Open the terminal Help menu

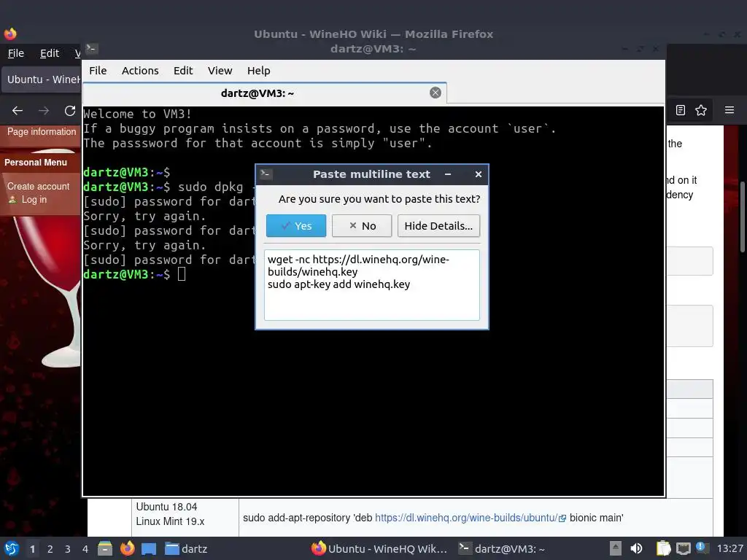tap(259, 71)
